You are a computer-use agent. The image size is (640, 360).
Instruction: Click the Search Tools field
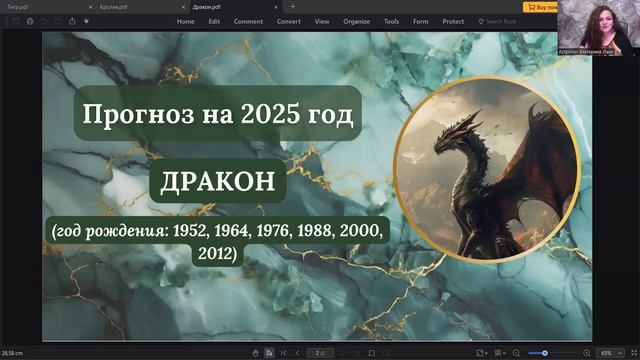[x=497, y=22]
